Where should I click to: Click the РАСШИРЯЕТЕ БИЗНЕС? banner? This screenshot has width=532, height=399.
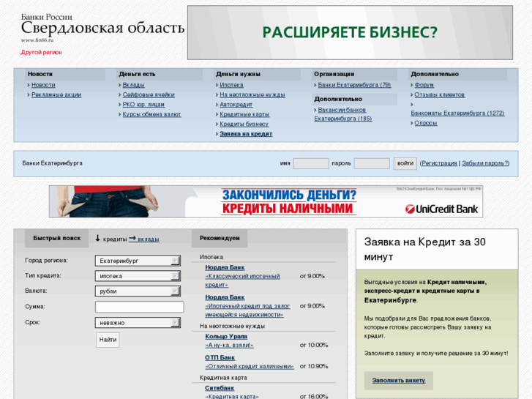click(x=350, y=33)
